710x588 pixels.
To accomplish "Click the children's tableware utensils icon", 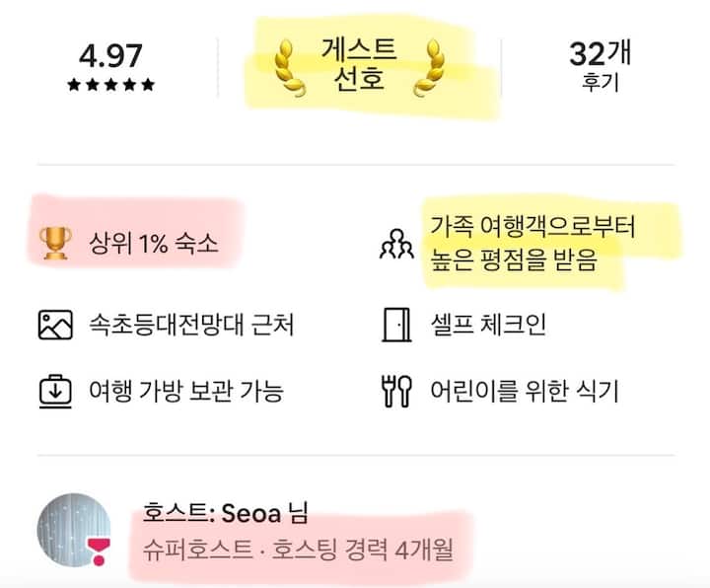I will tap(395, 391).
